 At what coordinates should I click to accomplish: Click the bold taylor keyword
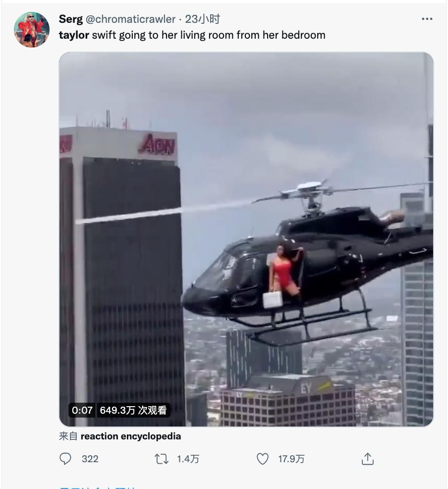(74, 35)
